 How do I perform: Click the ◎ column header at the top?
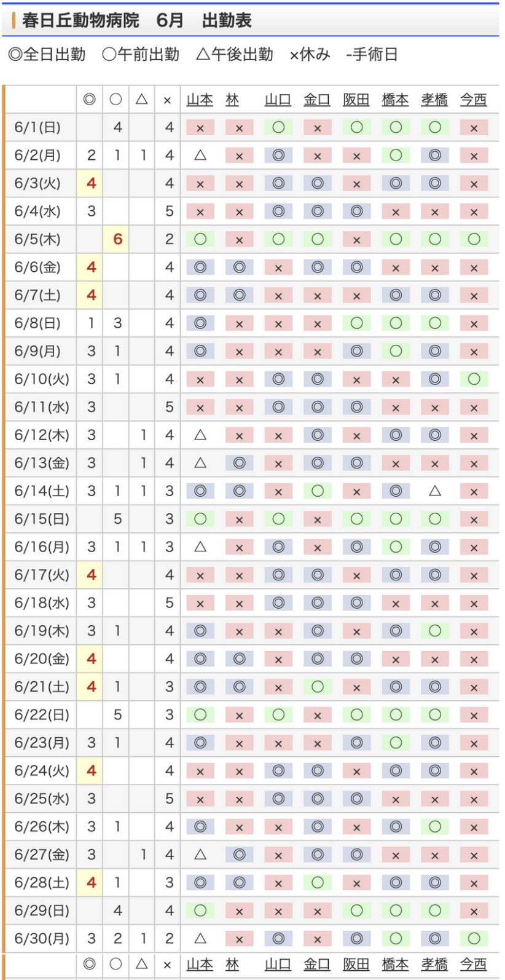pyautogui.click(x=90, y=100)
